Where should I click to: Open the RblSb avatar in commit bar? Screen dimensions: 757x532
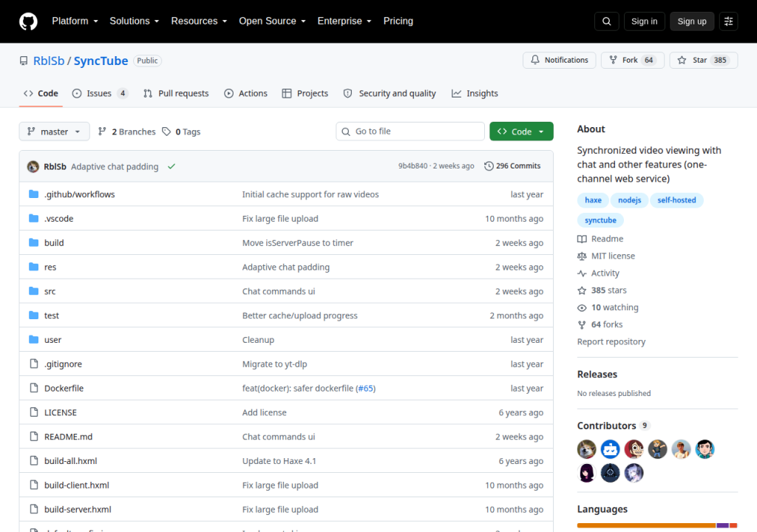[x=33, y=166]
